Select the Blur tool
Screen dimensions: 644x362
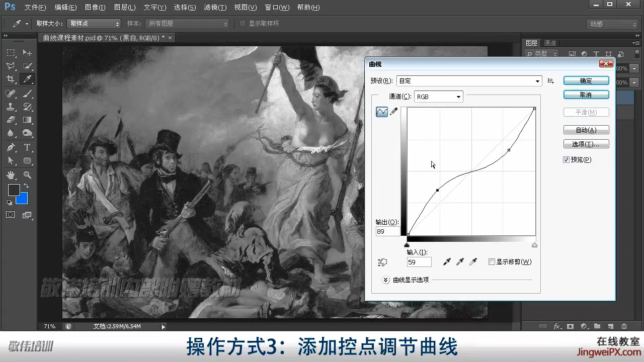pos(11,133)
